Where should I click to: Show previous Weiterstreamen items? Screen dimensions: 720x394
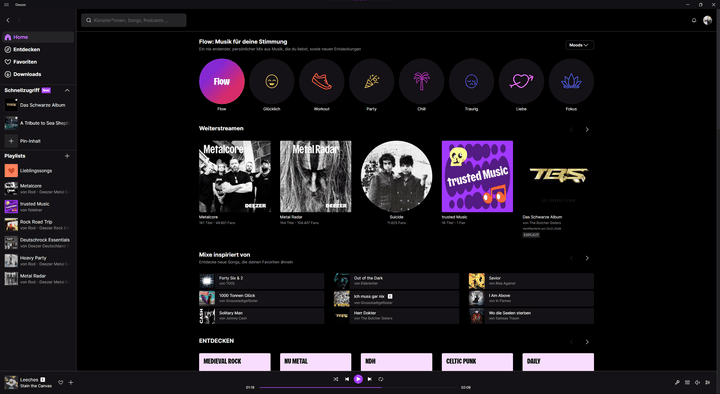click(571, 129)
